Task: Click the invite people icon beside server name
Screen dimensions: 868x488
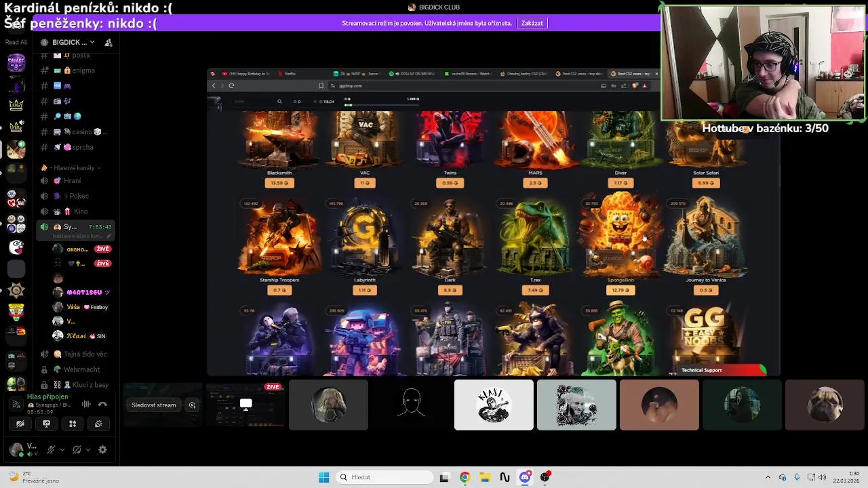Action: click(108, 42)
